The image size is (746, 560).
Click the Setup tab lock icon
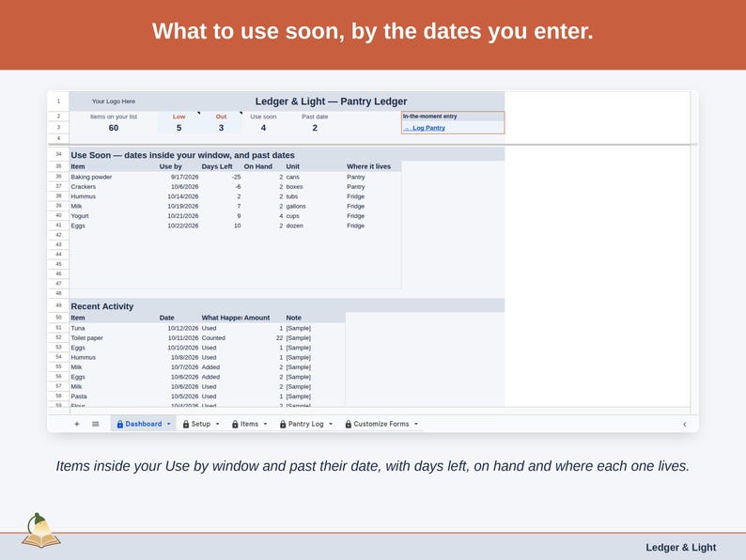coord(186,424)
